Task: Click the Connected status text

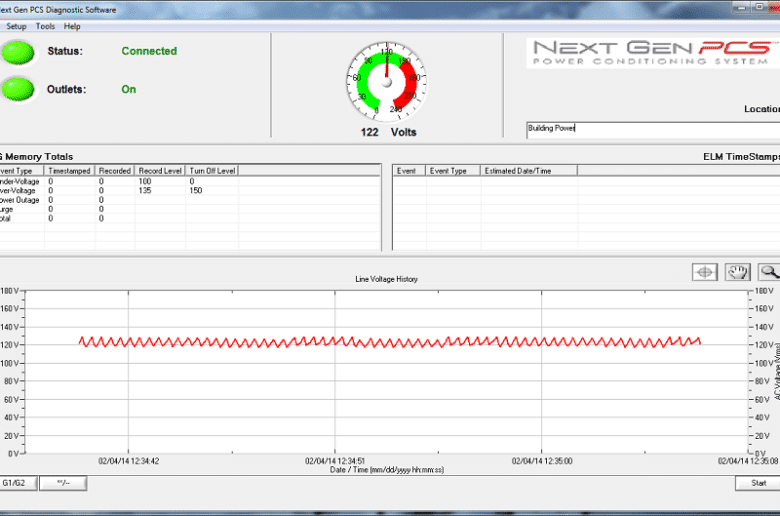Action: click(149, 51)
